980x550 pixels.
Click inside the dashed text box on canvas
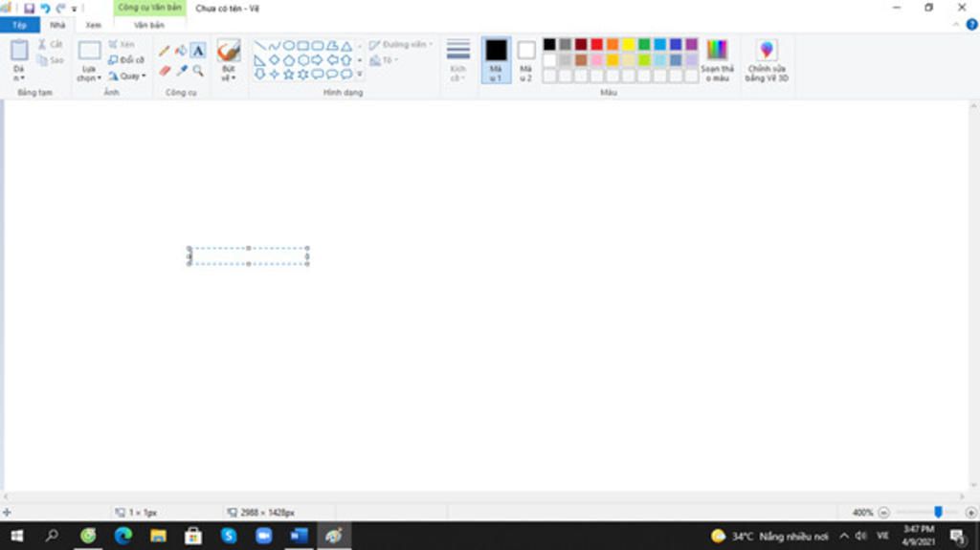tap(248, 255)
